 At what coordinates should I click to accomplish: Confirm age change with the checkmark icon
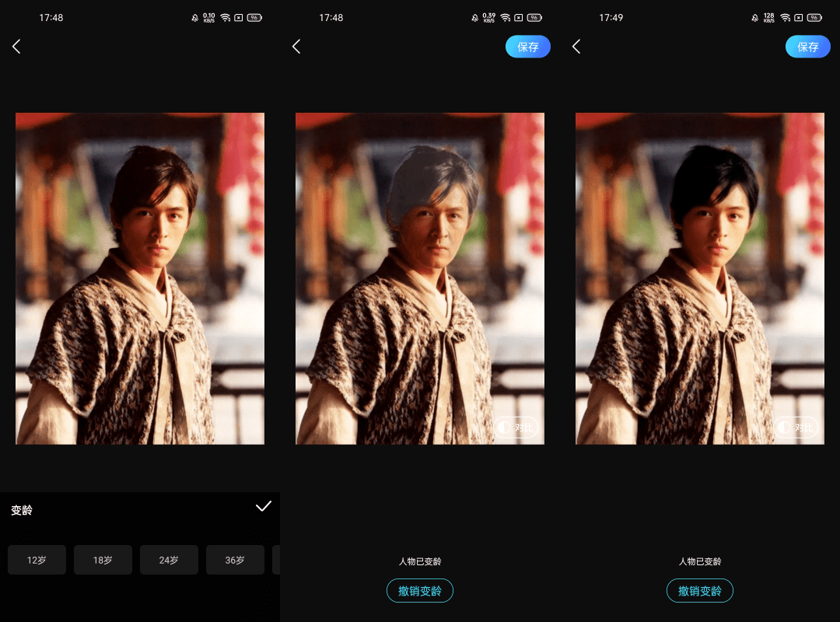[264, 506]
